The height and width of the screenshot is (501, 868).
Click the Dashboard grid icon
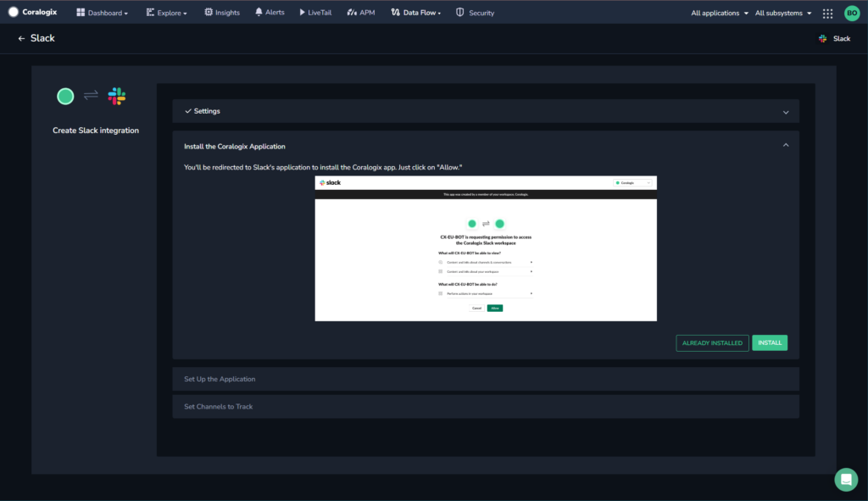click(81, 12)
